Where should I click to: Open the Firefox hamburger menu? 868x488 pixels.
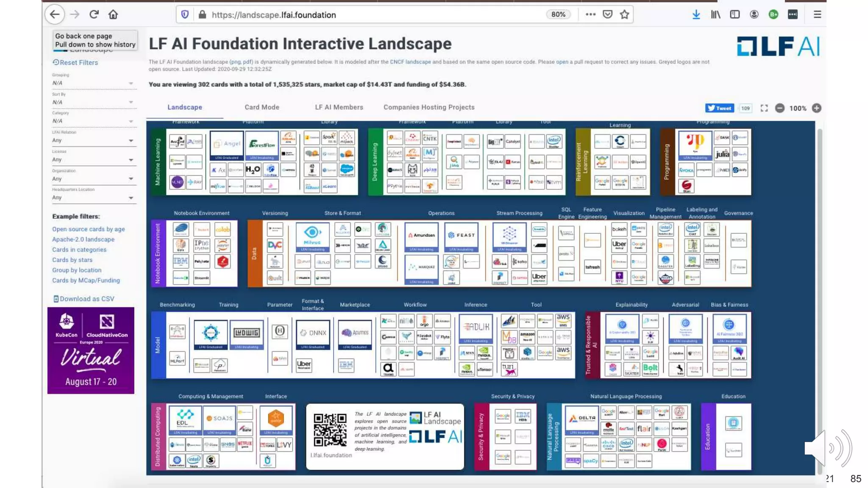[817, 14]
